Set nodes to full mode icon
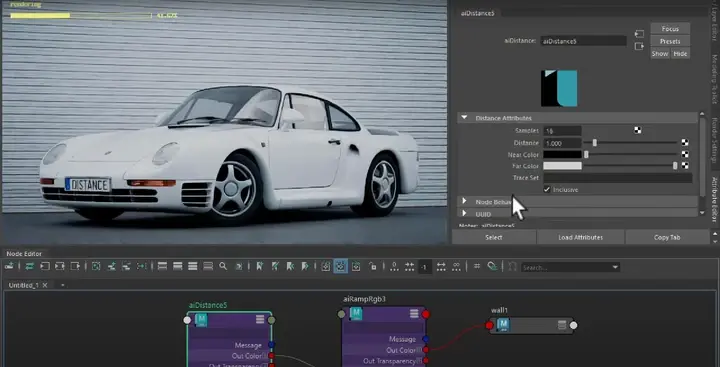This screenshot has width=720, height=367. [x=192, y=266]
